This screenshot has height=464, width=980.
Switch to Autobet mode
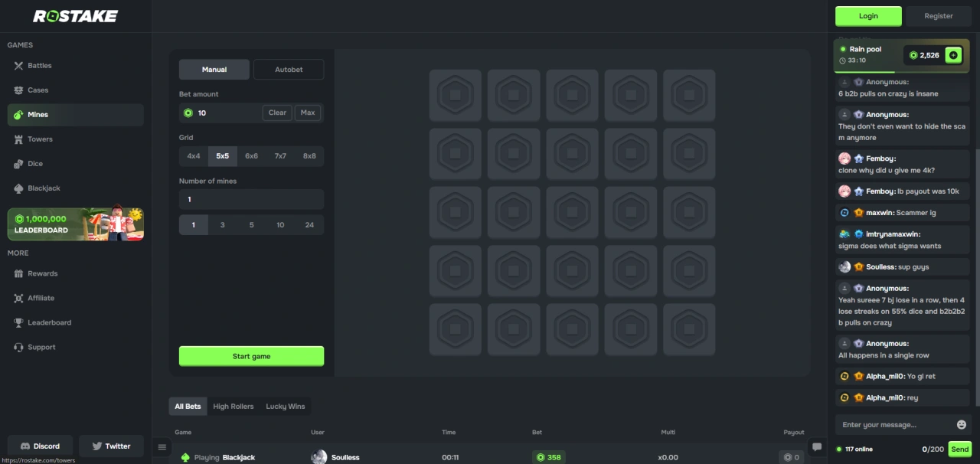[x=289, y=70]
